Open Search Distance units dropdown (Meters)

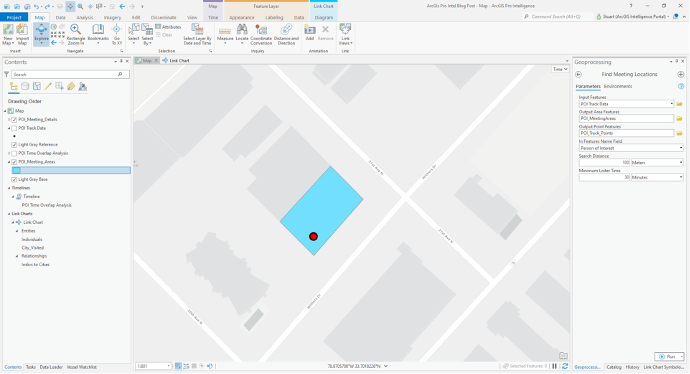click(681, 163)
